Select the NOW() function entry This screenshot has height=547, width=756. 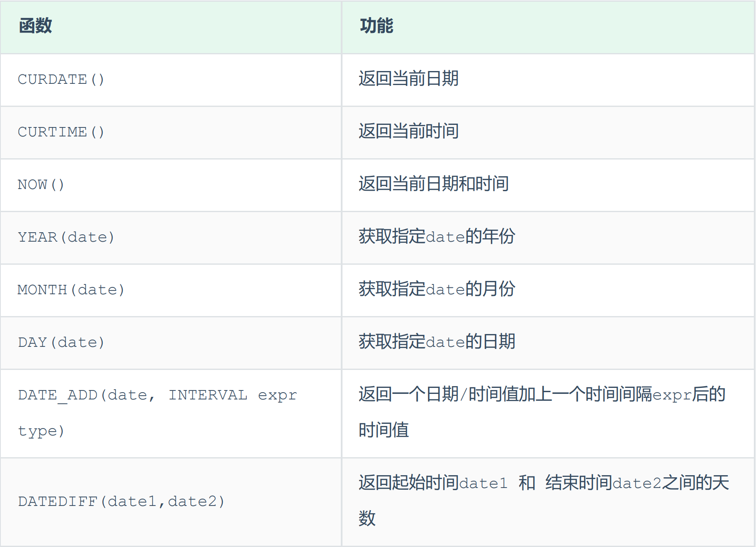click(x=41, y=185)
